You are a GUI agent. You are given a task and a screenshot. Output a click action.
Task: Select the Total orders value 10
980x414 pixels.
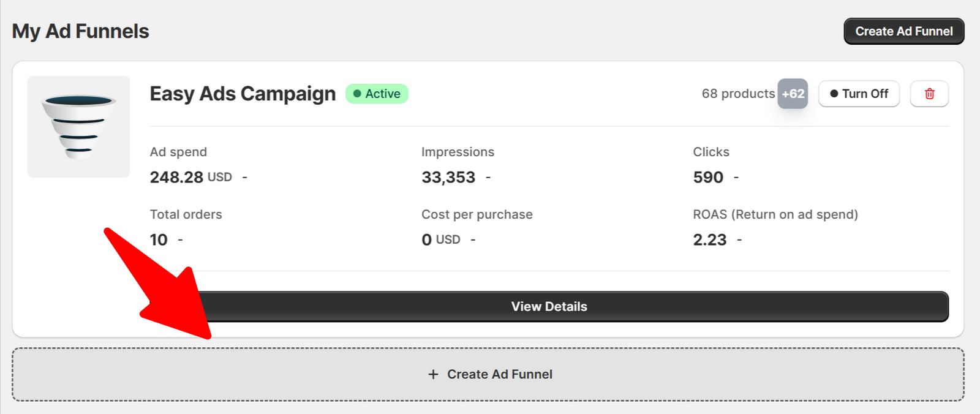[x=159, y=239]
